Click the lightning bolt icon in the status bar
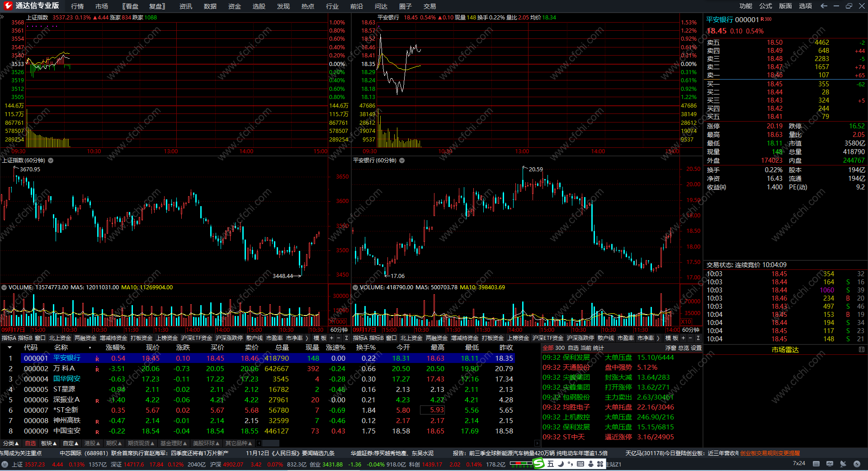 [857, 464]
